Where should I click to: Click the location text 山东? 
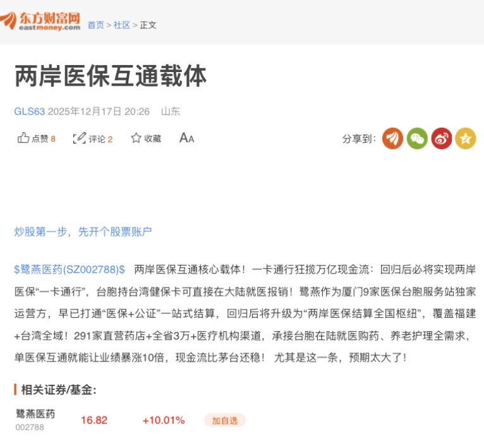tap(171, 111)
